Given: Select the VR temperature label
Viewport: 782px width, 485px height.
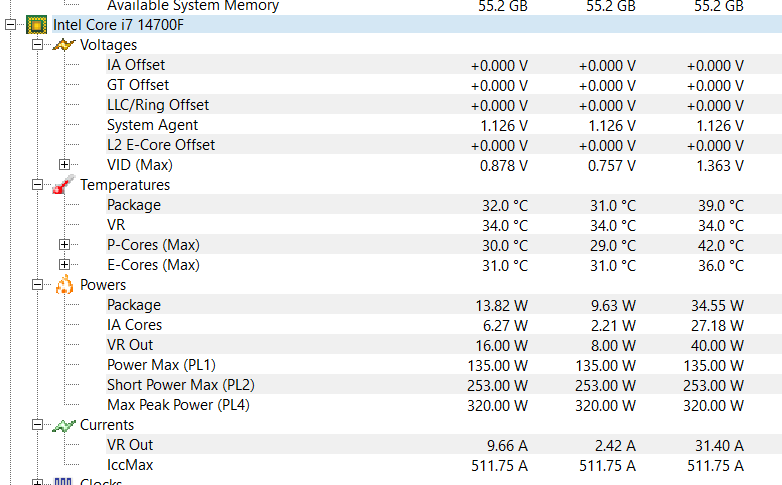Looking at the screenshot, I should (x=116, y=225).
